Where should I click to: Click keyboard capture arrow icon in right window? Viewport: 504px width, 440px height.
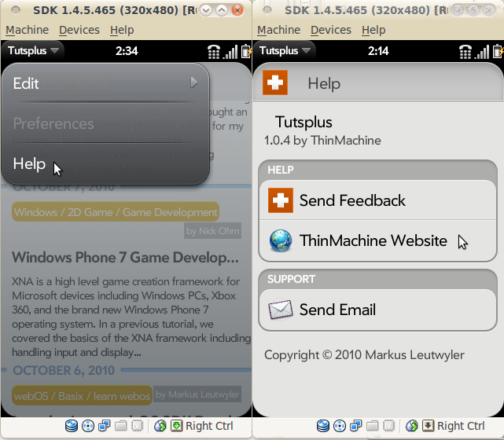429,426
